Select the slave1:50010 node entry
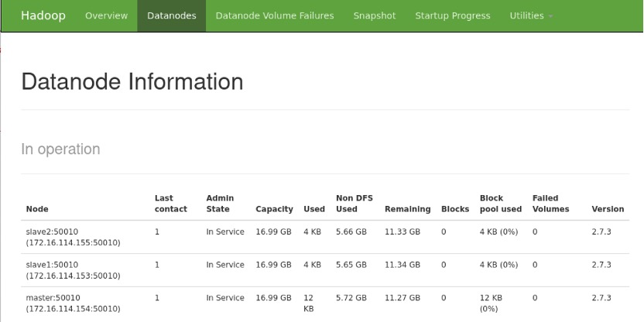The height and width of the screenshot is (322, 644). pos(52,265)
